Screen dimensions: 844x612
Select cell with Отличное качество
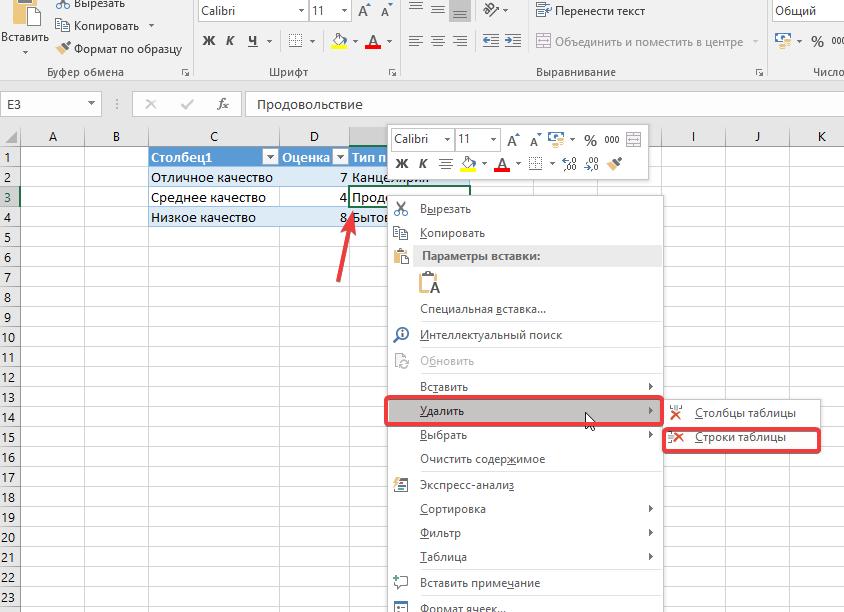coord(214,177)
